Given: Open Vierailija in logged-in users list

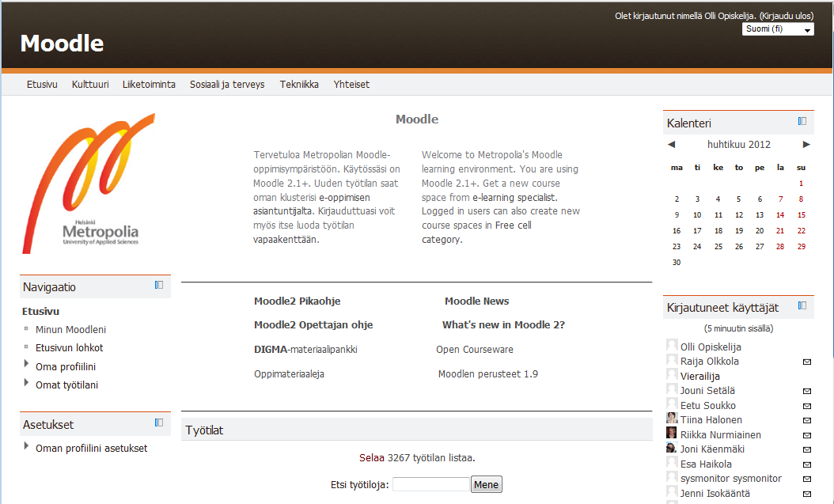Looking at the screenshot, I should coord(700,377).
